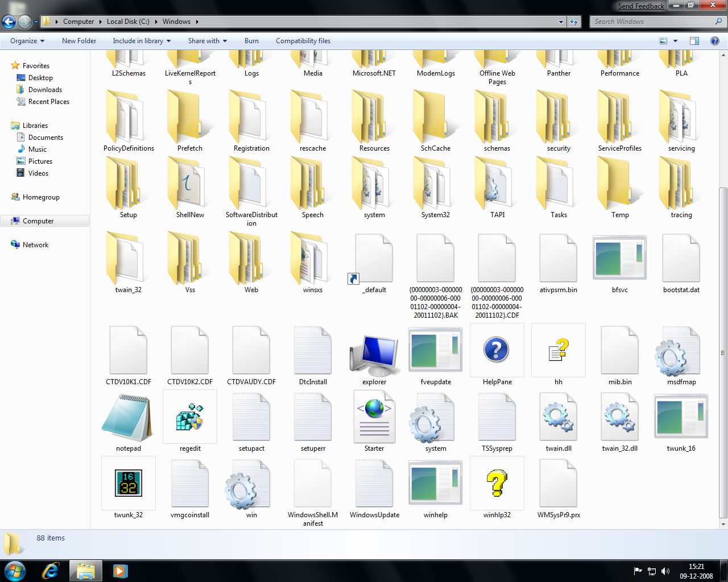Open the address bar history dropdown

tap(561, 21)
